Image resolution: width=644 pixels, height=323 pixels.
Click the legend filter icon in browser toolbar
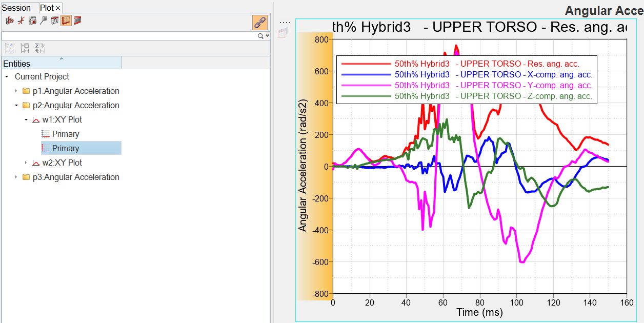pyautogui.click(x=32, y=21)
